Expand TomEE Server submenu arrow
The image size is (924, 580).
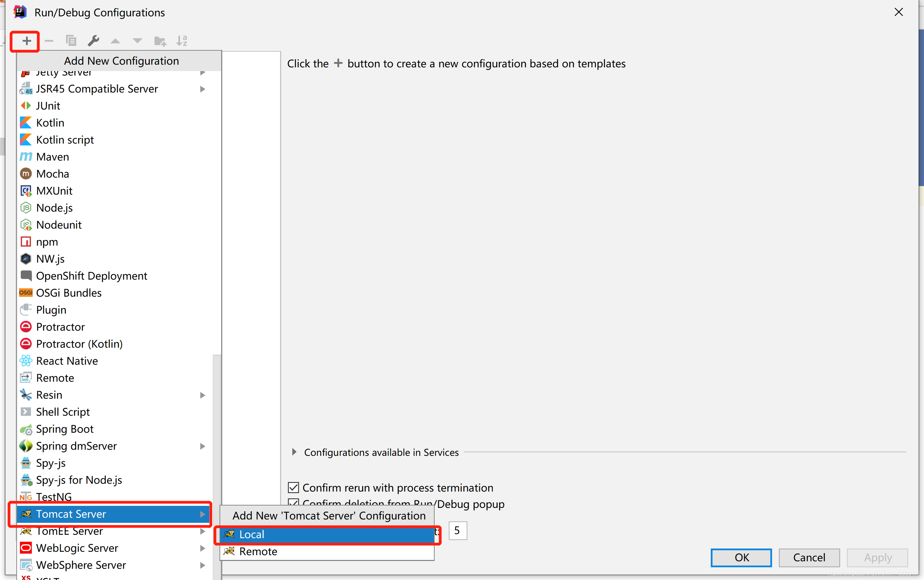(202, 531)
